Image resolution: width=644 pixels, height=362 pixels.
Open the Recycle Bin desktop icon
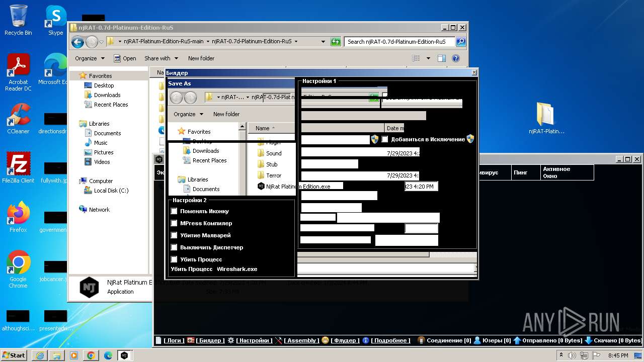click(x=18, y=20)
